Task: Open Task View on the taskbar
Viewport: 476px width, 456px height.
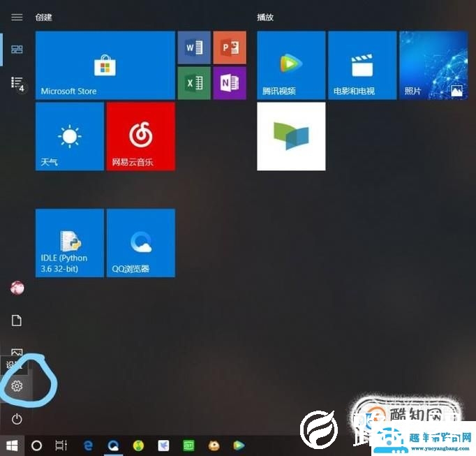Action: pos(61,446)
